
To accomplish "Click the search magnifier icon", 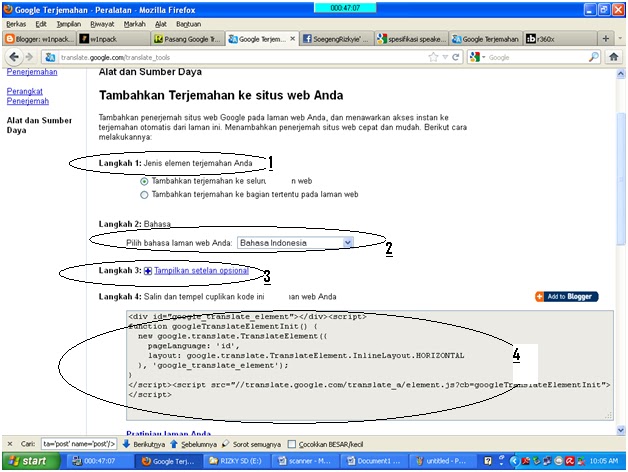I will point(594,57).
